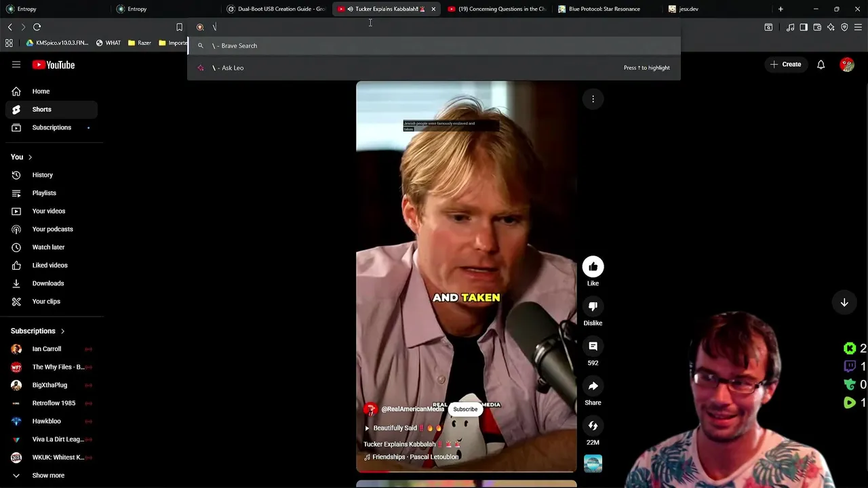Open the YouTube account avatar menu

coord(847,64)
